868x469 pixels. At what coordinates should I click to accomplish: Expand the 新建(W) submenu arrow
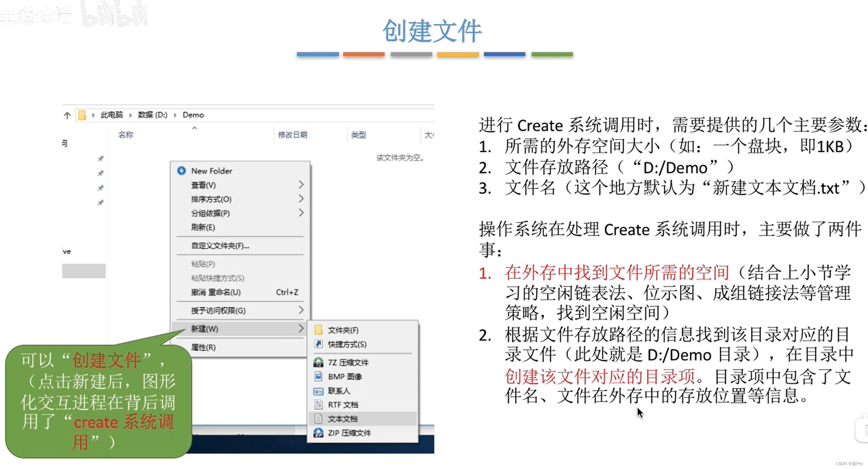pos(301,328)
